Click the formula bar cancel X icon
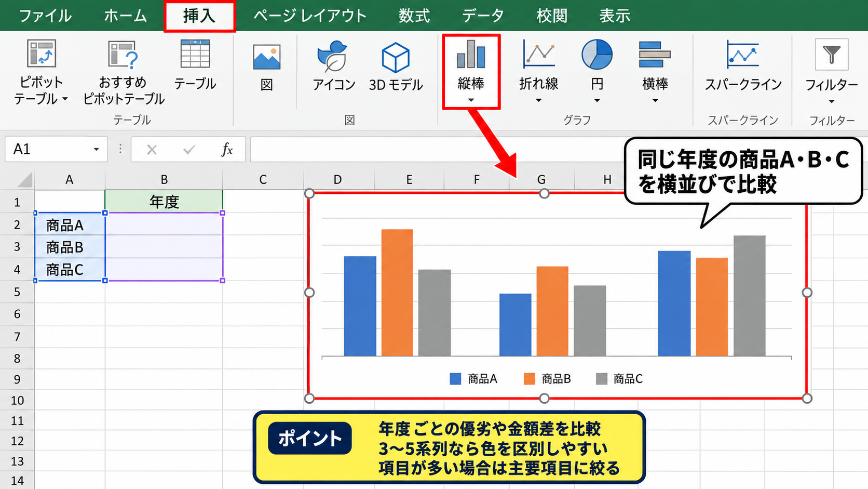868x489 pixels. coord(152,150)
